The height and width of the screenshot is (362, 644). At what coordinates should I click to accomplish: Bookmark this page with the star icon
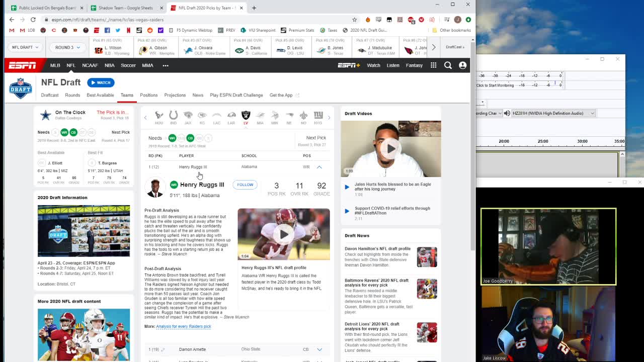(354, 20)
